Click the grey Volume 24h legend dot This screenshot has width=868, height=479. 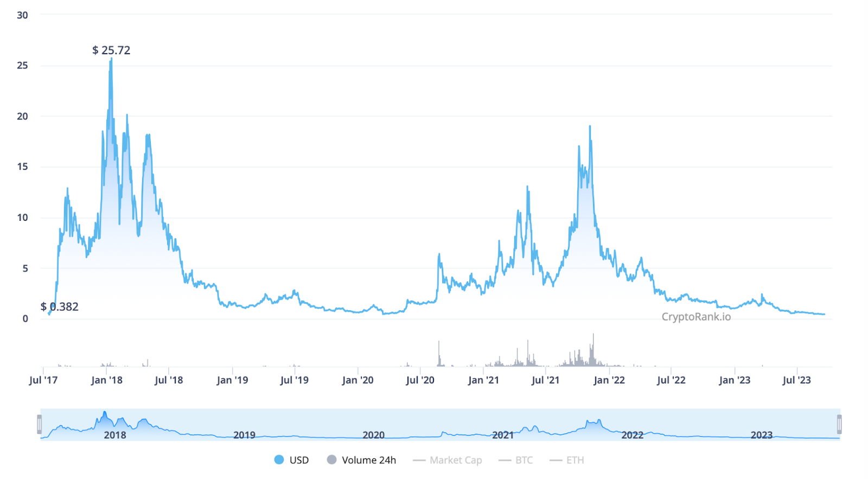point(331,460)
